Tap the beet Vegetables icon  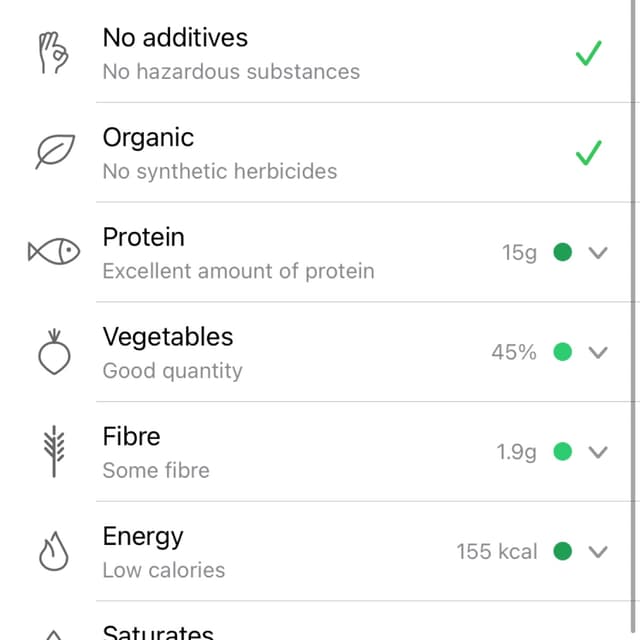pyautogui.click(x=54, y=352)
